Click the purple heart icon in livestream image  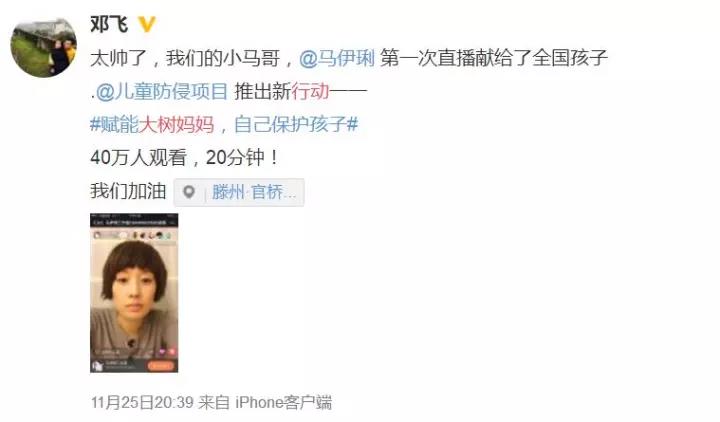pos(162,352)
